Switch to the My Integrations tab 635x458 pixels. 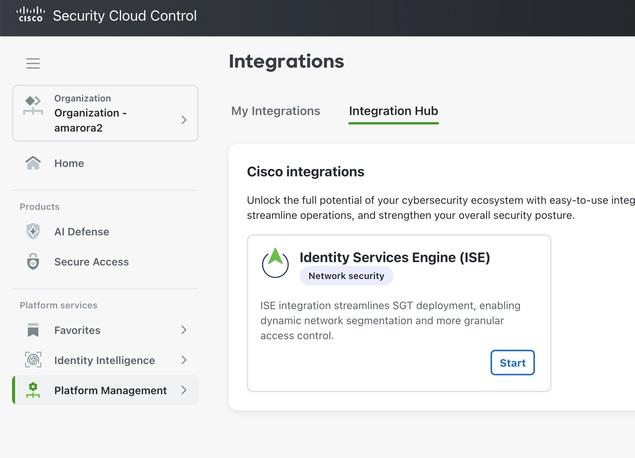point(276,111)
